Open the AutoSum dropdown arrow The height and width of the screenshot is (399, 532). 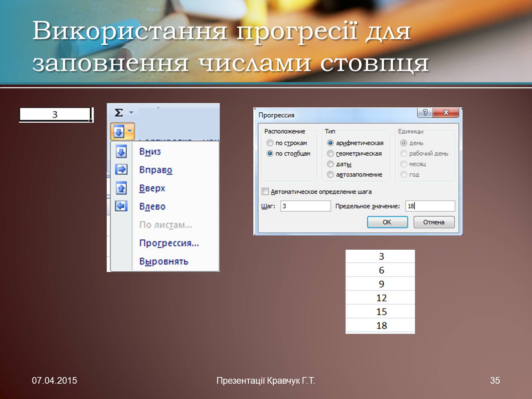click(x=131, y=113)
